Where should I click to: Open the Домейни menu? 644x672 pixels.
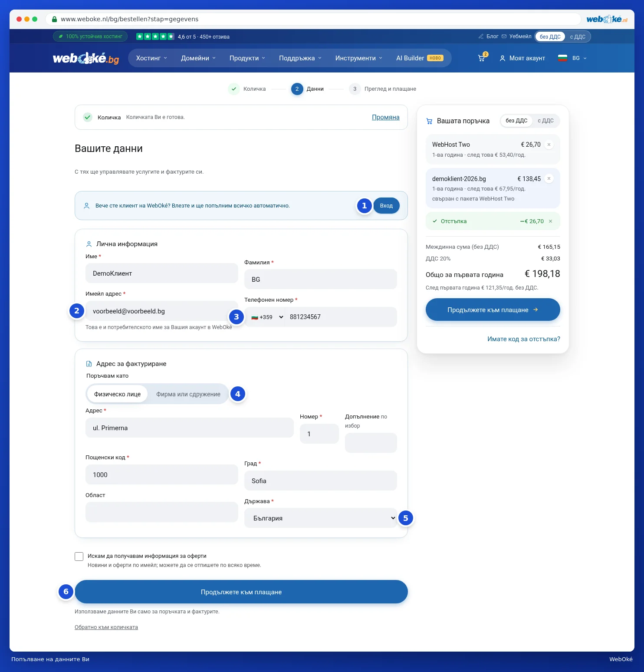(198, 58)
